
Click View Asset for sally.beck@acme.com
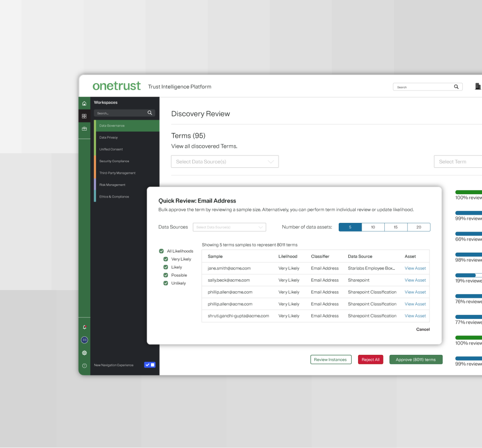click(415, 280)
